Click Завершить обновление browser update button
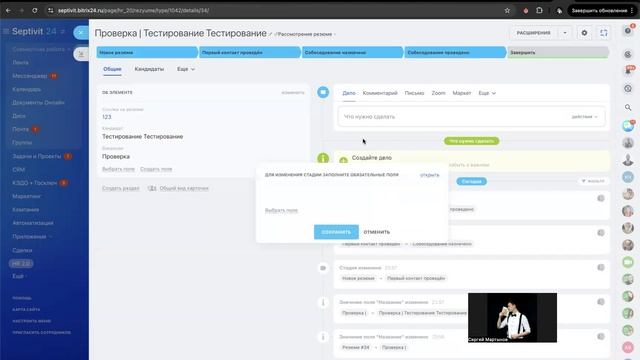This screenshot has width=640, height=360. click(599, 11)
